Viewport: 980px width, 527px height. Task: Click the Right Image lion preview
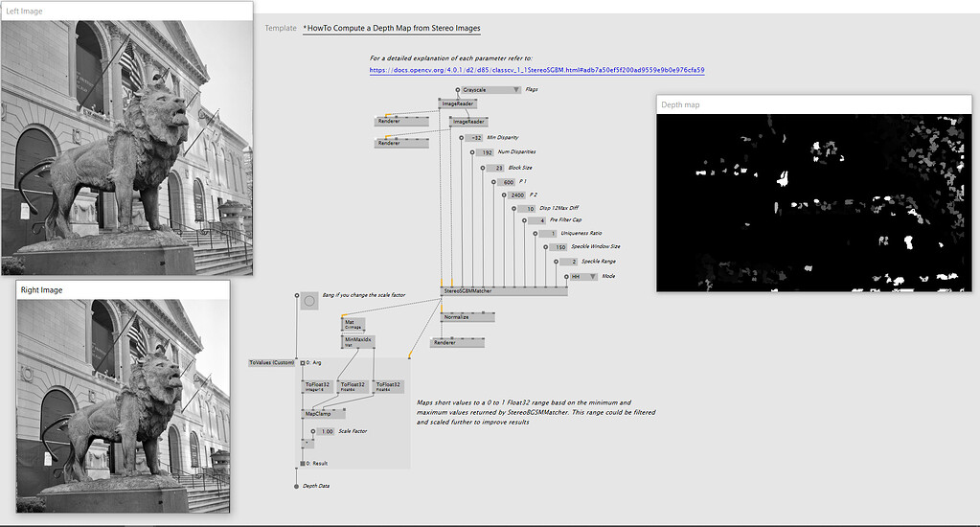point(124,405)
